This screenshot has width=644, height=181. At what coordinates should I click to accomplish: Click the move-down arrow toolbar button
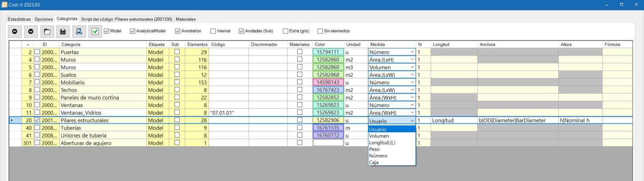[31, 32]
